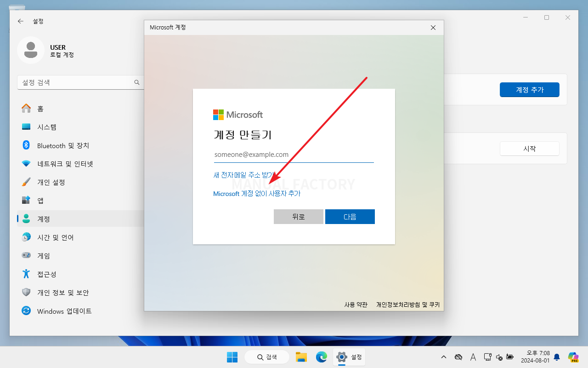
Task: Close the Microsoft 계정 dialog
Action: coord(433,28)
